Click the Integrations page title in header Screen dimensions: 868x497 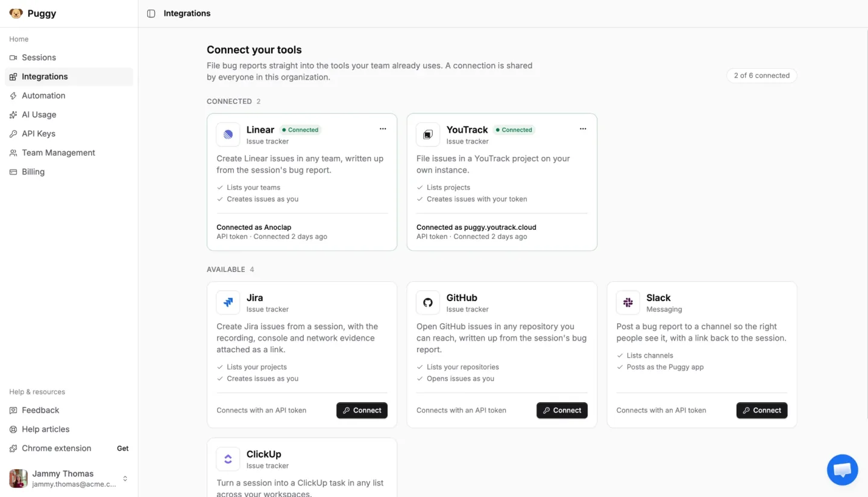click(x=187, y=13)
